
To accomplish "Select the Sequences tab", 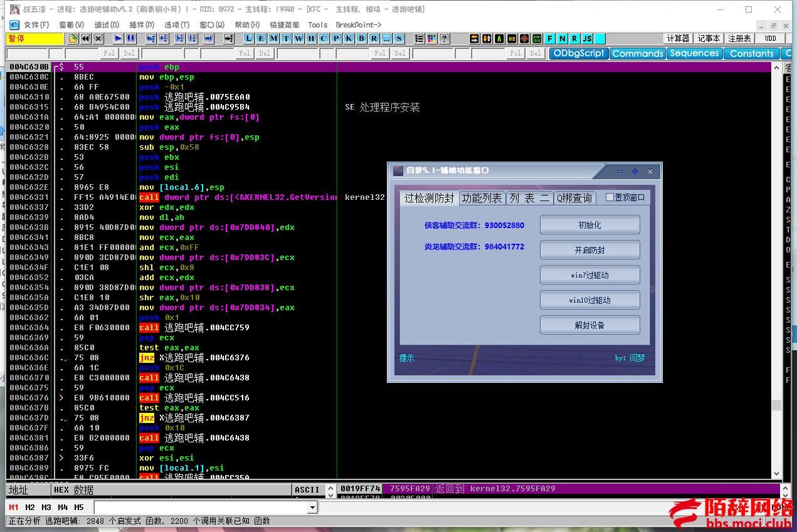I will pos(695,53).
